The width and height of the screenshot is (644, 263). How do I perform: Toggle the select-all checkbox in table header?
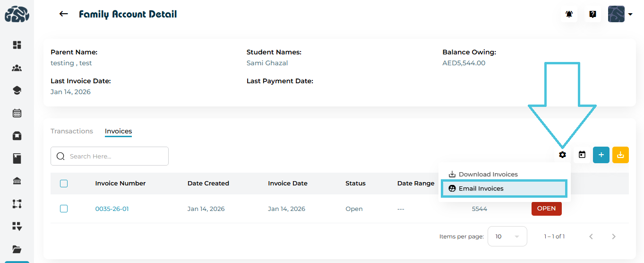click(64, 184)
